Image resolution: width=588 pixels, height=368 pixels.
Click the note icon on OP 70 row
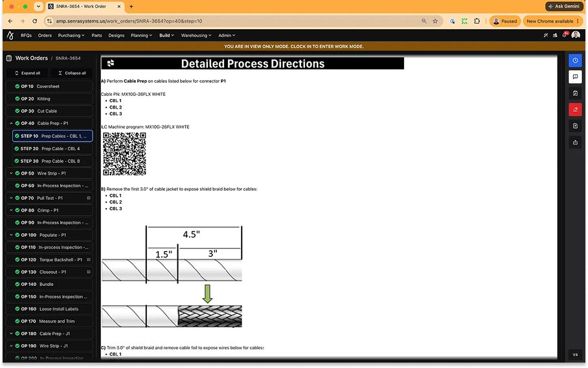[89, 198]
